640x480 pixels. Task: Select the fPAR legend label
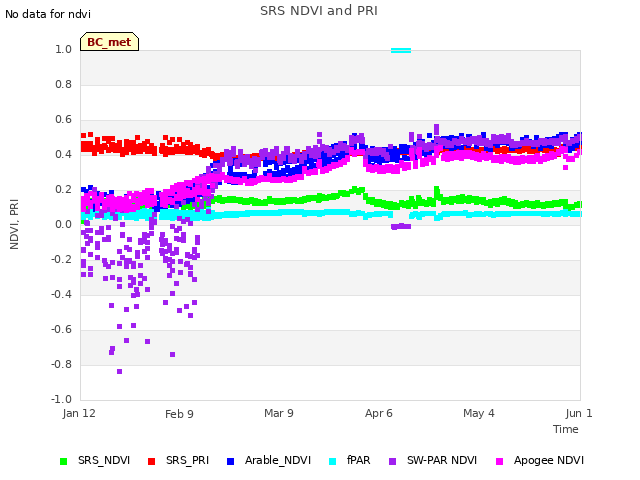click(x=358, y=460)
